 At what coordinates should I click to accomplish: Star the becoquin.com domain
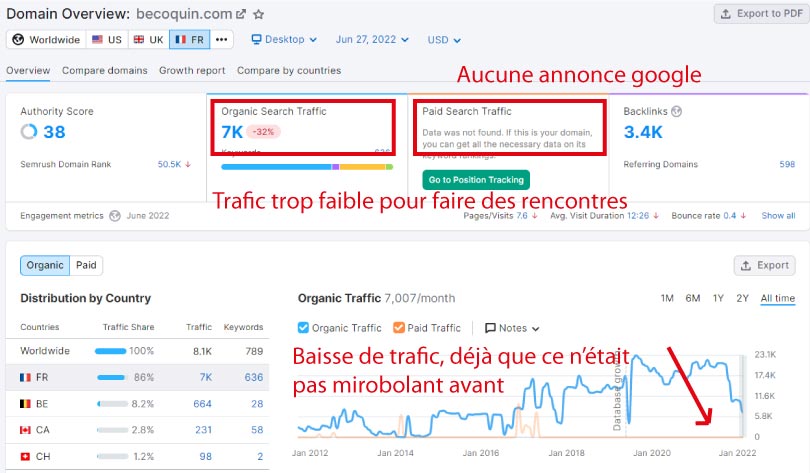pos(259,14)
